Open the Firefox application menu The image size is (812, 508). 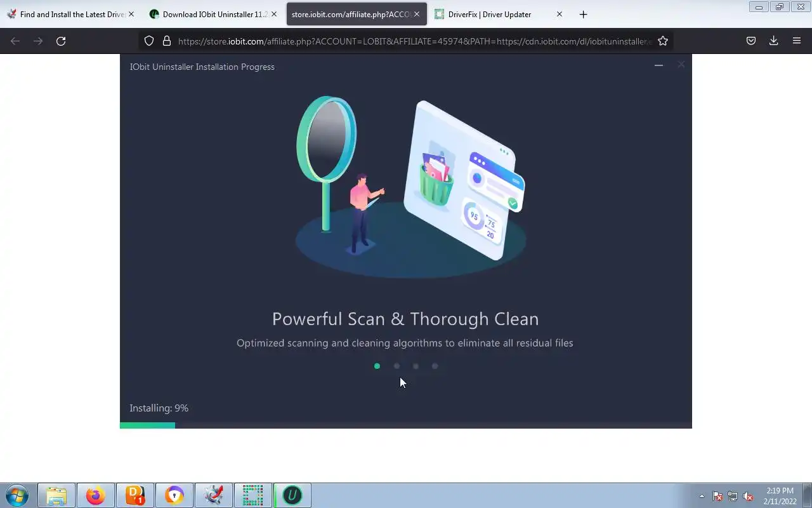coord(797,41)
